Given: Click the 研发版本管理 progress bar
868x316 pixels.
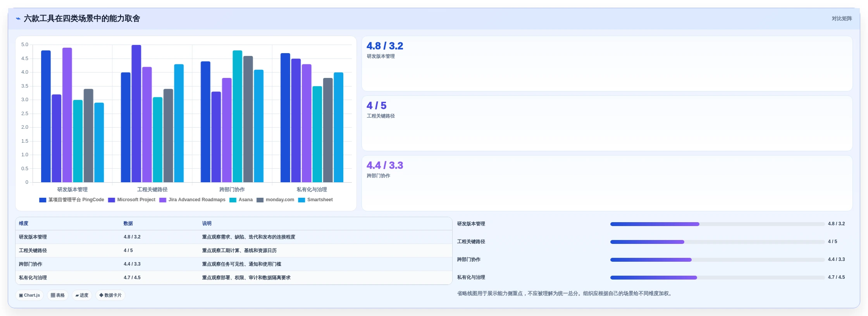Looking at the screenshot, I should [x=717, y=224].
